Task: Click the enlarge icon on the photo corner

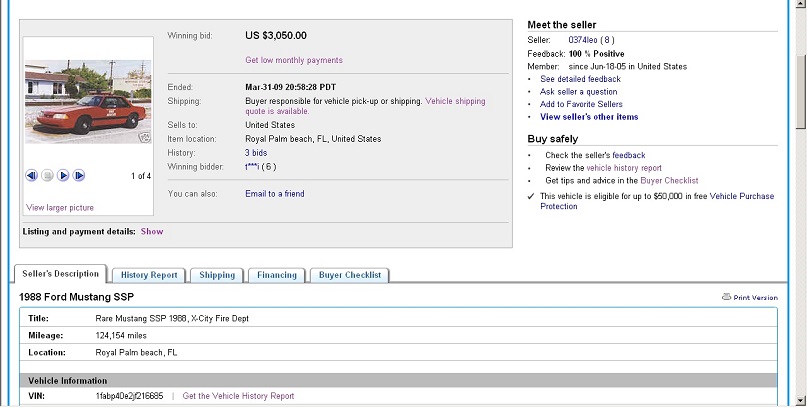Action: point(145,137)
